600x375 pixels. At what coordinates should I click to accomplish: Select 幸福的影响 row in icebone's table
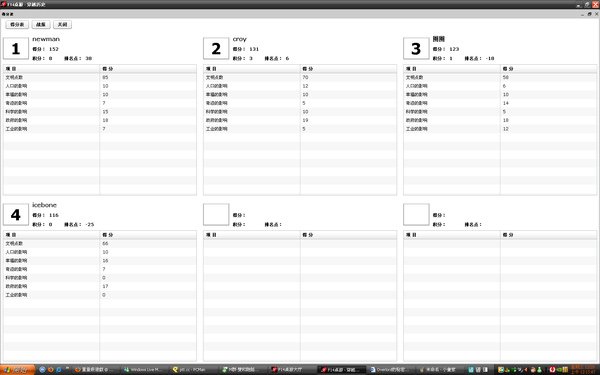coord(100,261)
